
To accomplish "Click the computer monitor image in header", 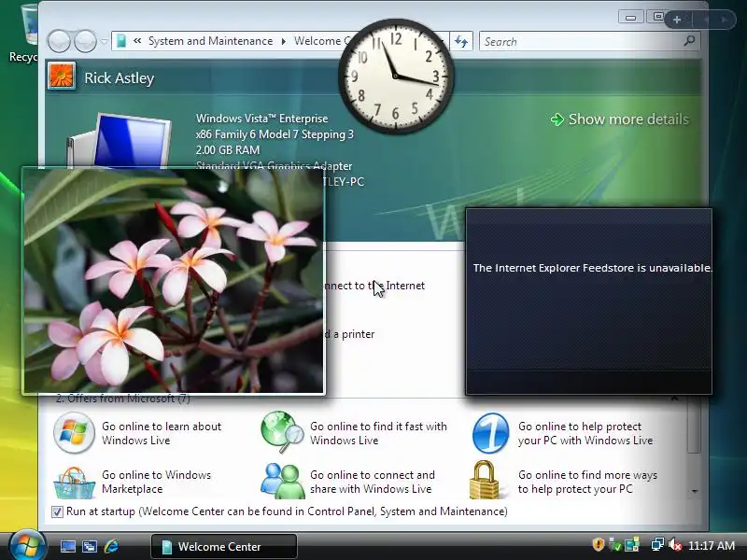I will [120, 141].
